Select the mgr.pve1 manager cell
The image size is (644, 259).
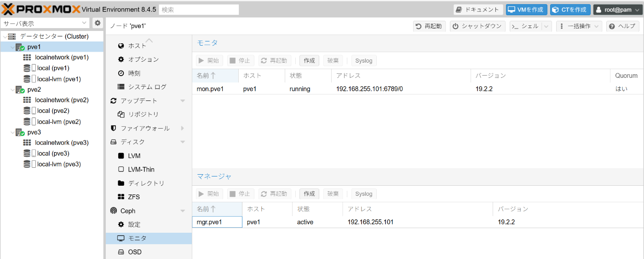(217, 222)
